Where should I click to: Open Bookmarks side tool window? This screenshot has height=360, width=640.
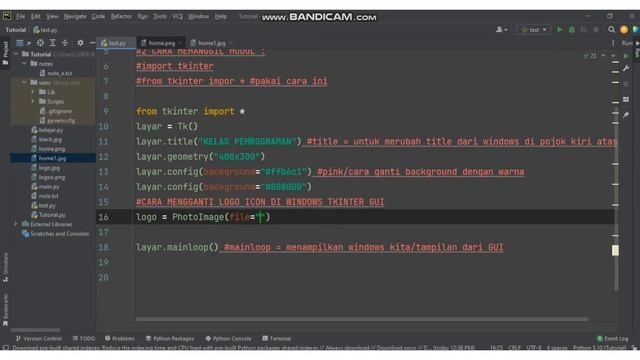tap(5, 310)
